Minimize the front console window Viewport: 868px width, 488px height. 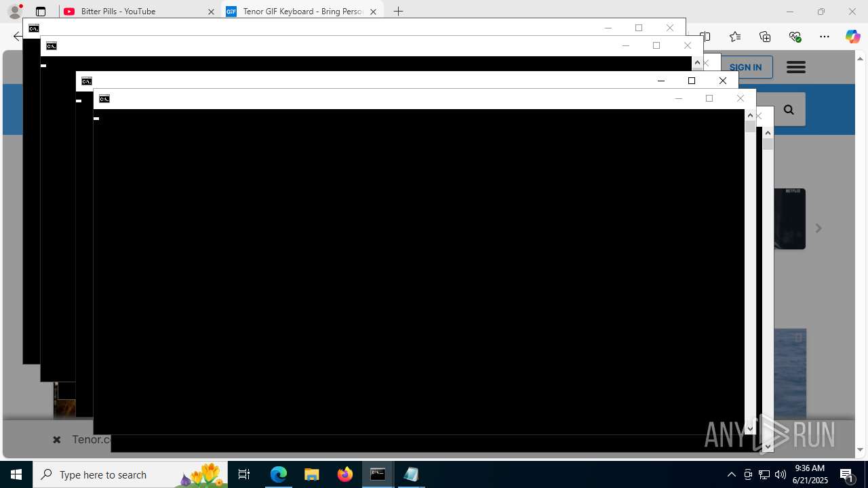[678, 98]
